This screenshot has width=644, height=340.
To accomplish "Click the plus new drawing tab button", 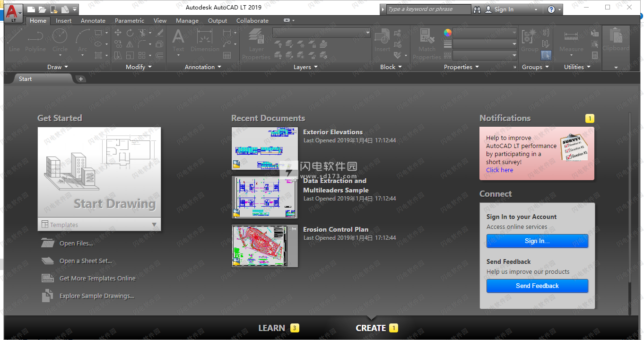I will tap(81, 79).
